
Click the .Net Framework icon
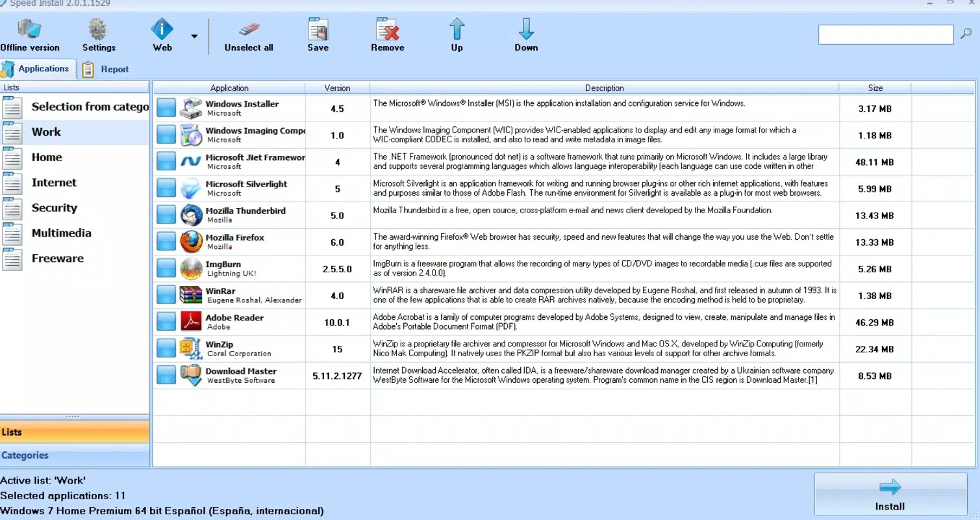coord(191,161)
